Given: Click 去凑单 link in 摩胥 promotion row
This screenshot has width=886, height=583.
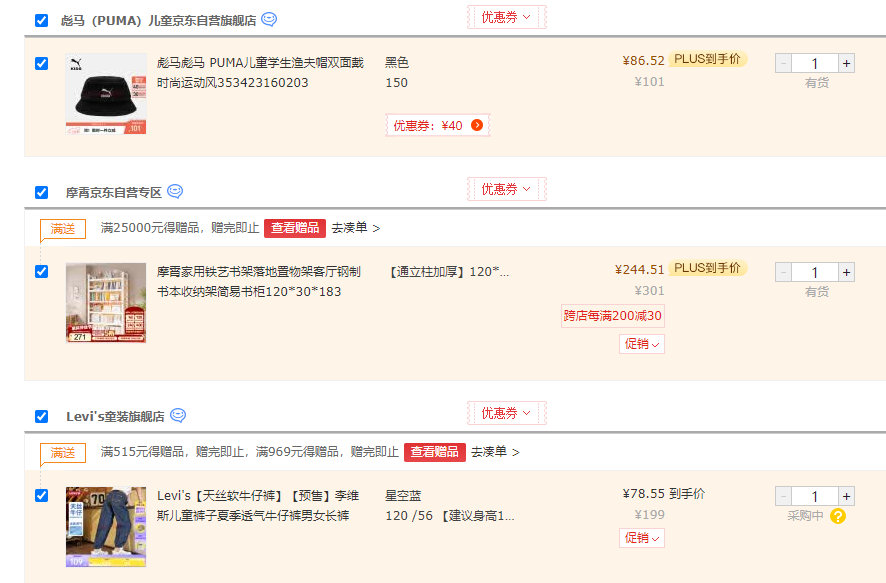Looking at the screenshot, I should (x=356, y=228).
